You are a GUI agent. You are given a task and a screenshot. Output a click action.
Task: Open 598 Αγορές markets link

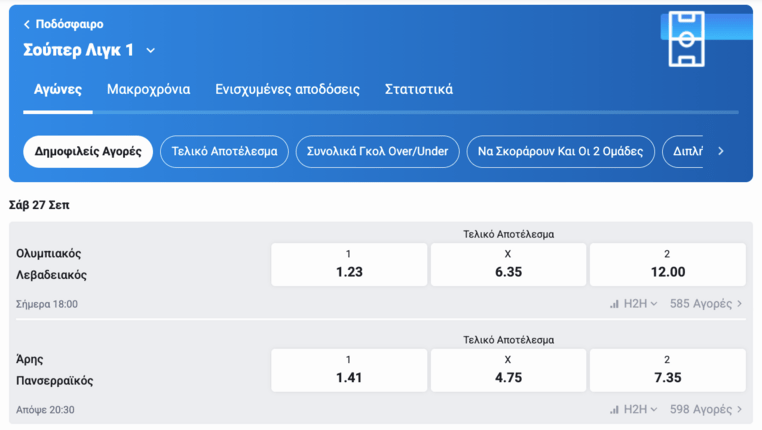(706, 410)
